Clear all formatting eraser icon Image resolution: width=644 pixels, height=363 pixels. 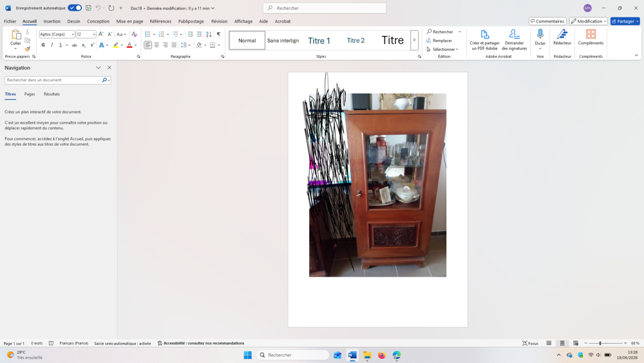135,34
